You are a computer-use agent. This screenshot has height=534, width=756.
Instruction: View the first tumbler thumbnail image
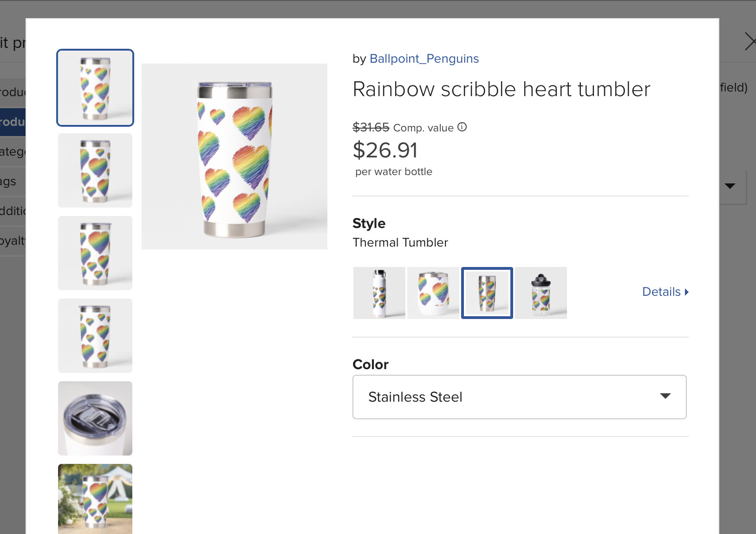(95, 88)
